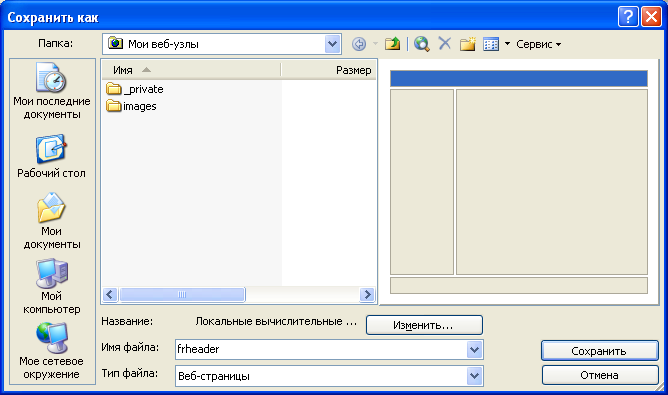Open the Сервис menu
Viewport: 668px width, 395px height.
[538, 44]
